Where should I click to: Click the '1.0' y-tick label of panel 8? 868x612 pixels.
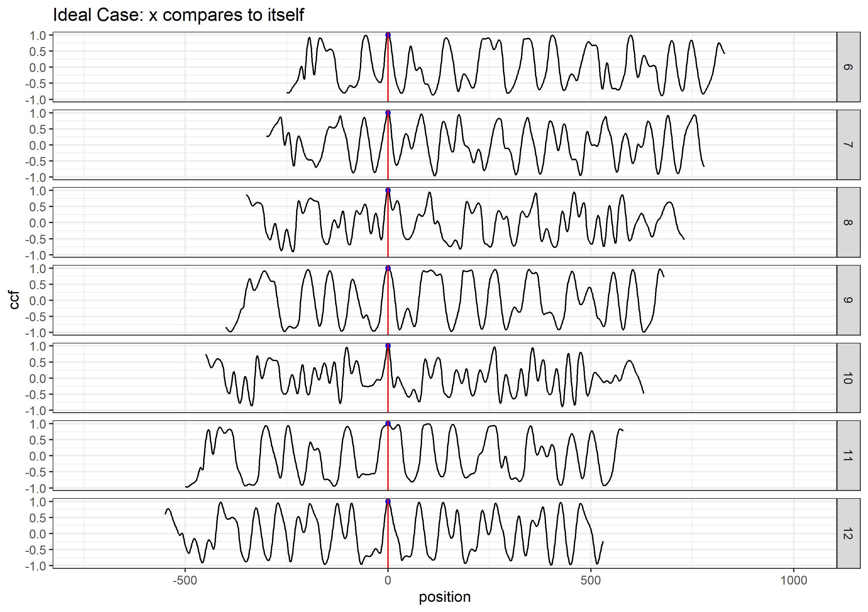(37, 191)
